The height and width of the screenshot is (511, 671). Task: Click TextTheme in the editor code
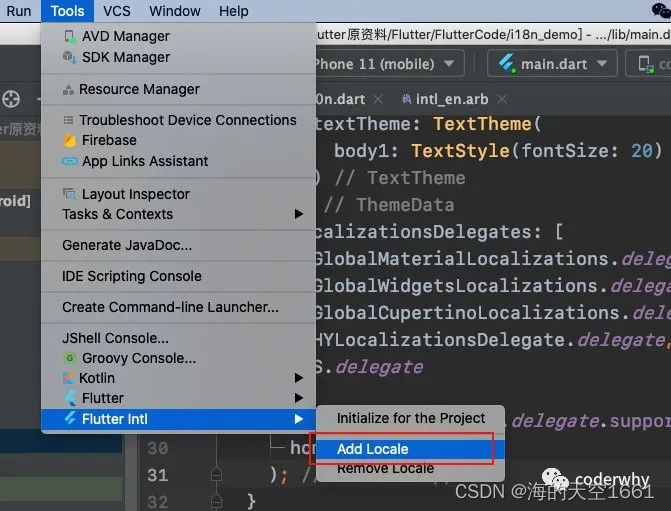point(482,124)
